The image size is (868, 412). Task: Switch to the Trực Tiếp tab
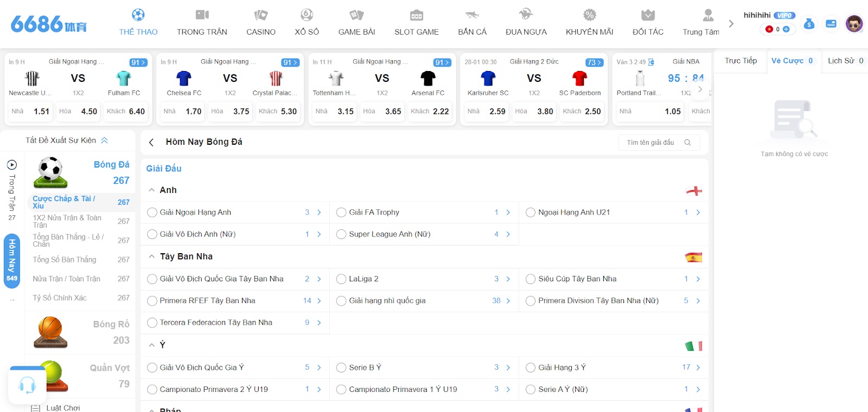click(x=741, y=61)
